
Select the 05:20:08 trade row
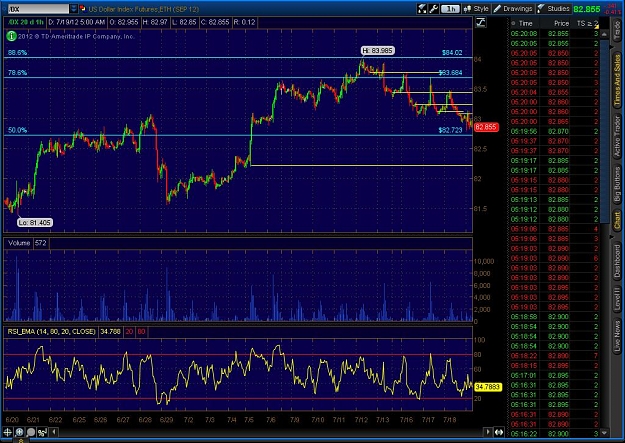coord(554,33)
